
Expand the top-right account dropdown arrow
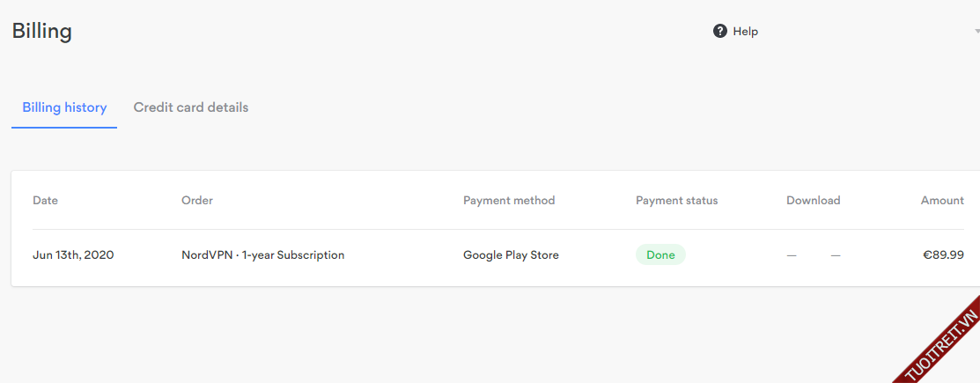(x=976, y=31)
